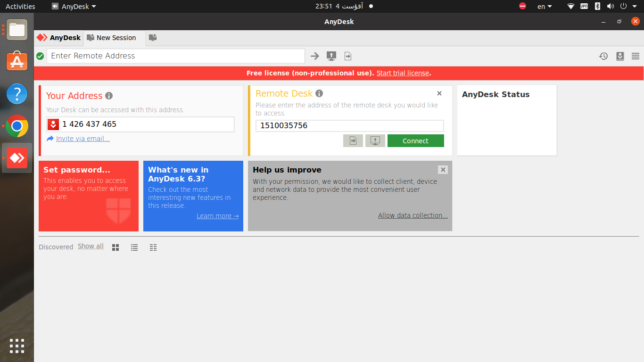Screen dimensions: 644x362
Task: Open the hamburger main menu
Action: (x=636, y=56)
